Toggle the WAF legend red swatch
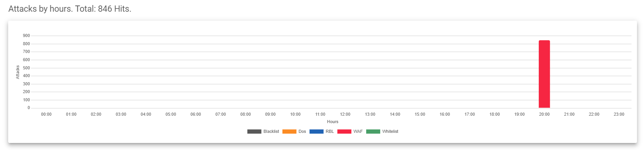This screenshot has height=150, width=644. [344, 132]
